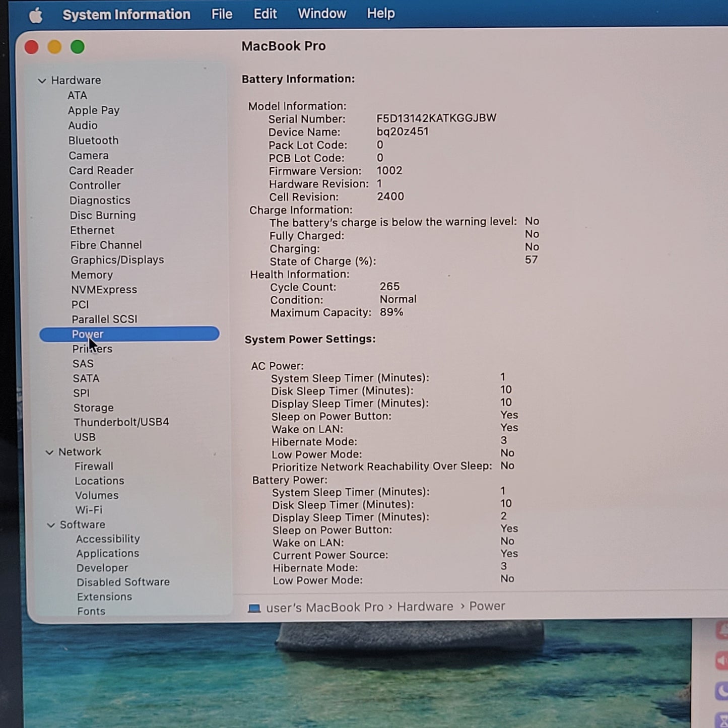Select PCI in the sidebar

[x=80, y=305]
